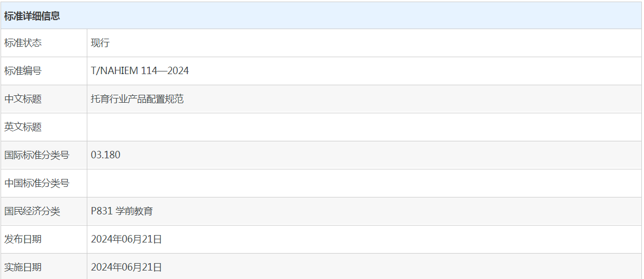Click the 实施日期 value 2024年06月21日
Screen dimensions: 644x279
click(x=126, y=267)
